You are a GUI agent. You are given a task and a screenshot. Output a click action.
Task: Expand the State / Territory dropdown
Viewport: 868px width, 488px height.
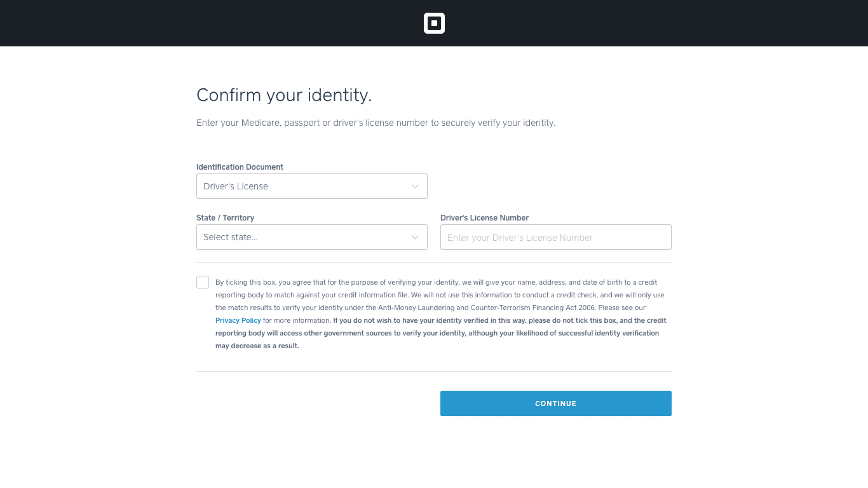click(x=311, y=237)
